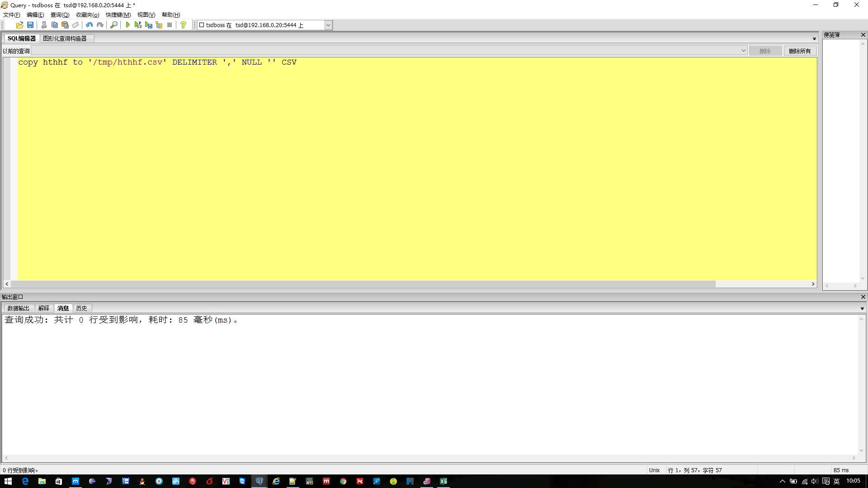
Task: Open the 快捷键(M) menu
Action: tap(118, 15)
